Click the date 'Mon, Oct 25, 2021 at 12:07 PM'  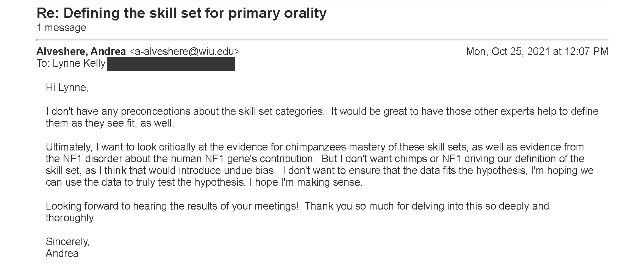(537, 52)
